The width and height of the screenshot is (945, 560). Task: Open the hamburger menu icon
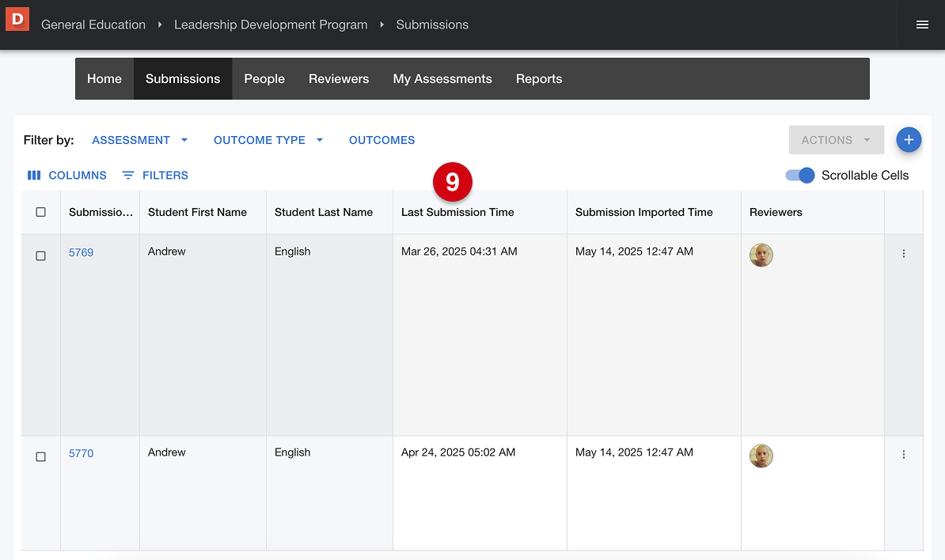click(921, 25)
